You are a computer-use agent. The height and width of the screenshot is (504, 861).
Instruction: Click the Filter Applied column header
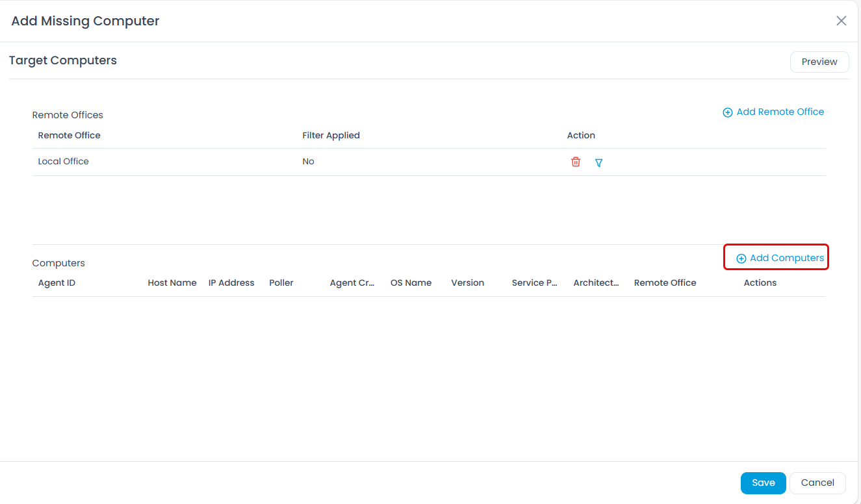click(331, 135)
